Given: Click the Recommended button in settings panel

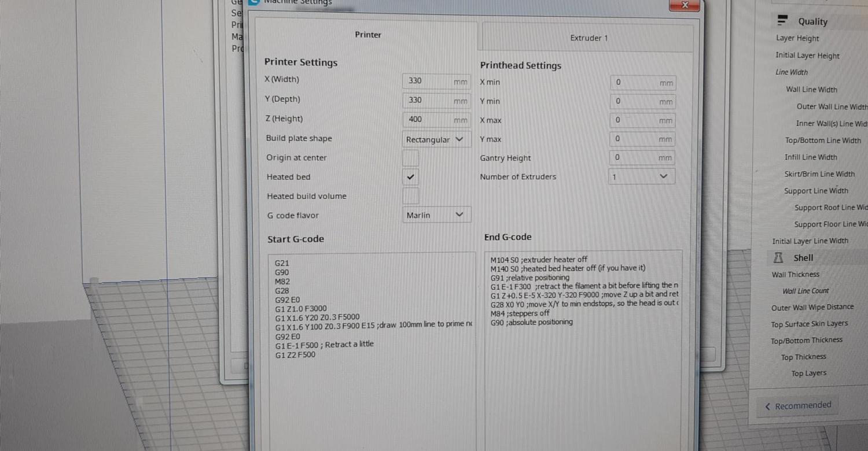Looking at the screenshot, I should click(797, 406).
